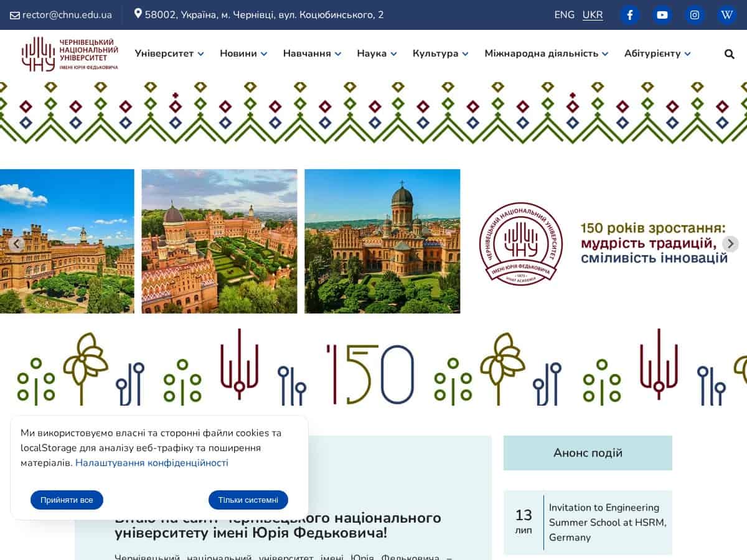This screenshot has width=747, height=560.
Task: Click the rector@chnu.edu.ua email link
Action: pos(67,15)
